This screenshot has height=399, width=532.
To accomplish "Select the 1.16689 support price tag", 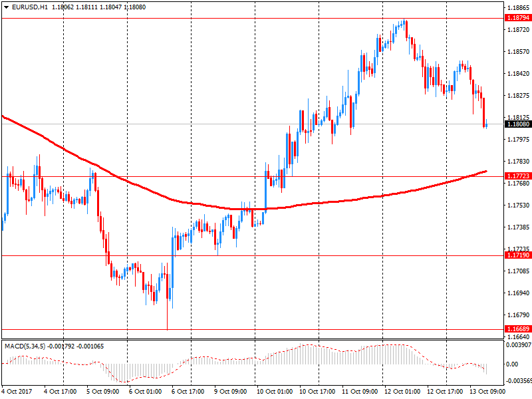I will pyautogui.click(x=518, y=329).
